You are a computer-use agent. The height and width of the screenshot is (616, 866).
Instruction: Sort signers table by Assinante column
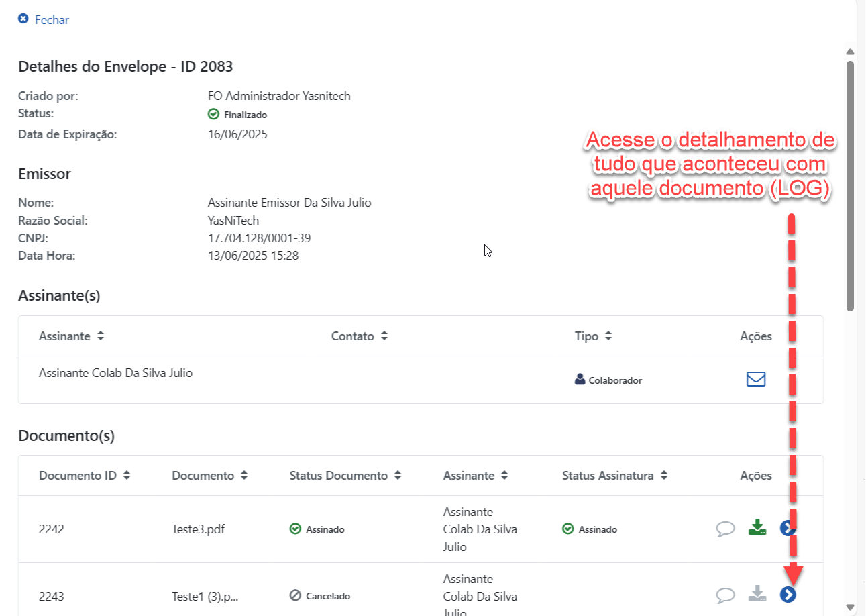point(72,336)
